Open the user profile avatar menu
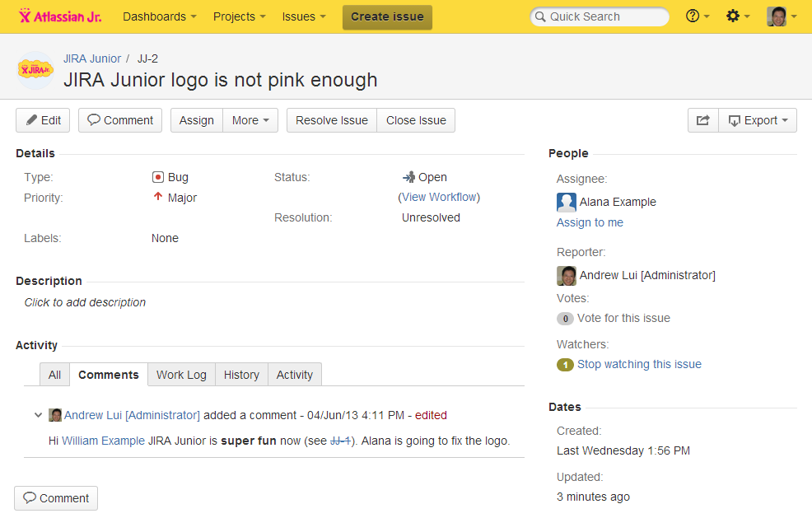 coord(781,16)
